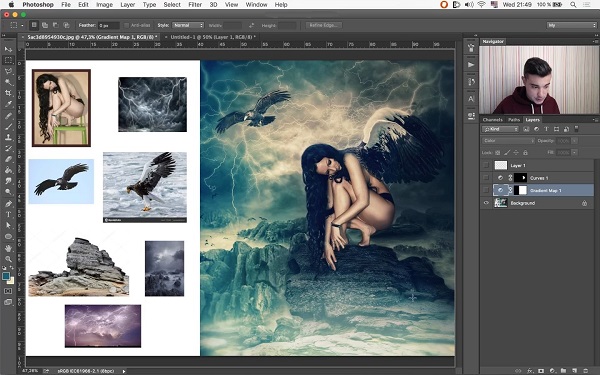Click foreground color swatch
The height and width of the screenshot is (375, 600).
tap(6, 276)
